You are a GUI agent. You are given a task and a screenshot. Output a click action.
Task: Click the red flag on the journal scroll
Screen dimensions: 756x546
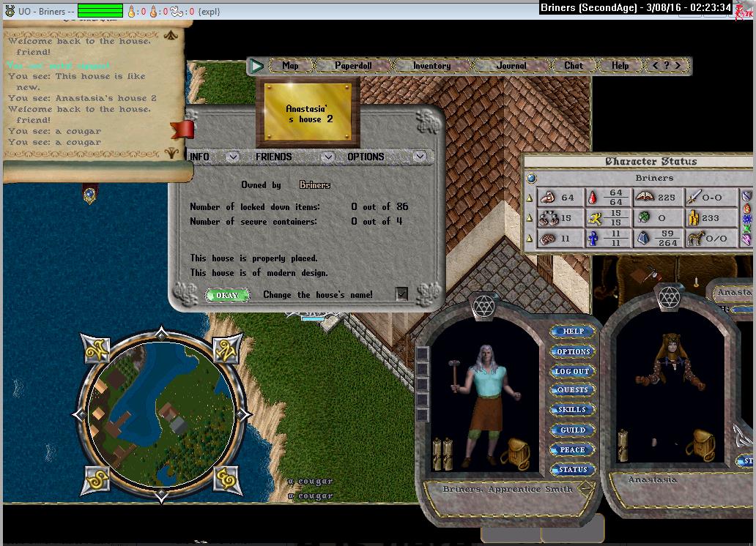(x=182, y=130)
